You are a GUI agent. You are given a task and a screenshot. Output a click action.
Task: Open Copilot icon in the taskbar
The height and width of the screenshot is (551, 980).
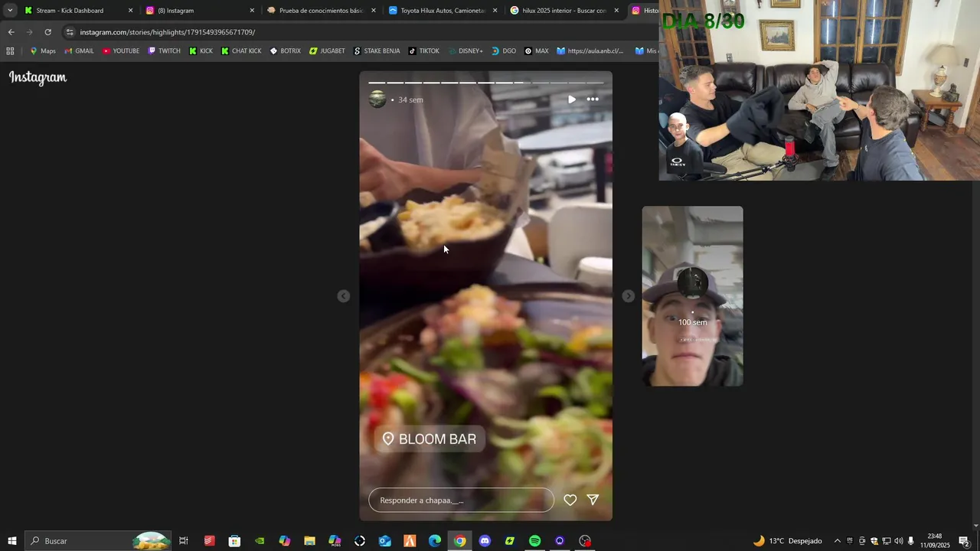(284, 541)
